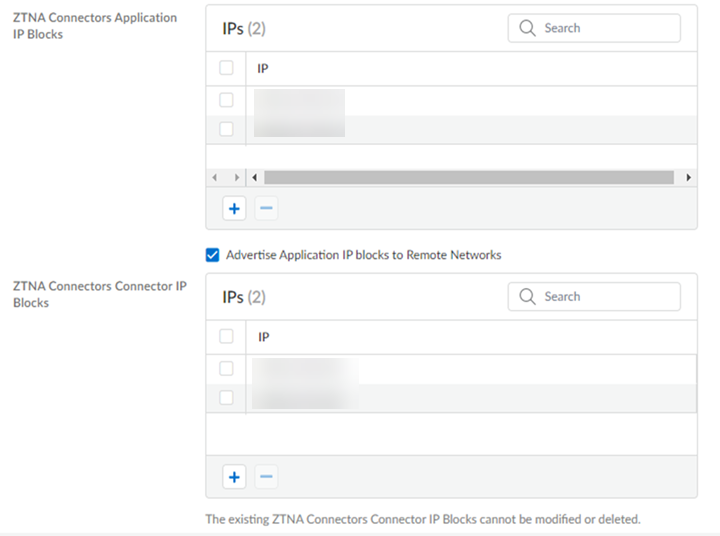This screenshot has height=536, width=720.
Task: Click the IP column header in Application table
Action: click(x=263, y=69)
